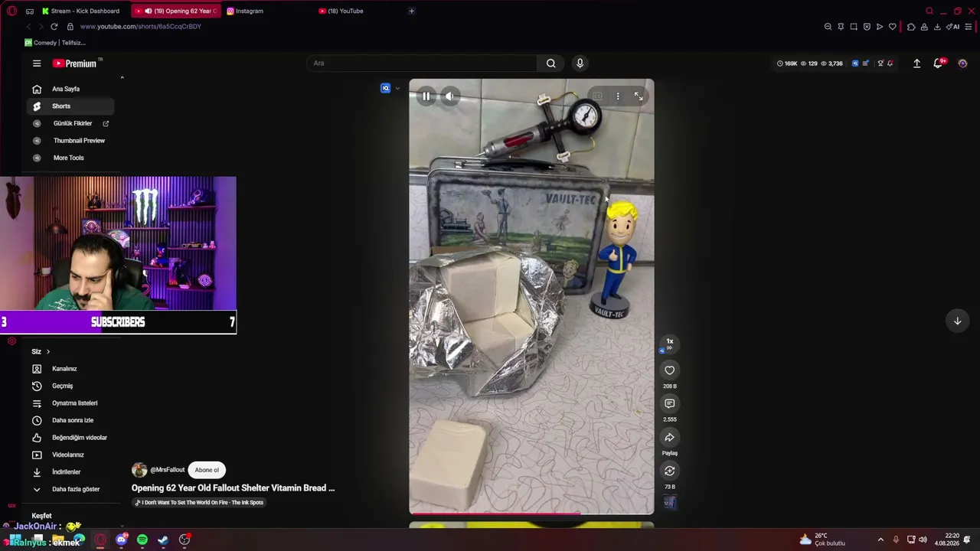Like the Fallout Shelter Vitamin Bread short
The width and height of the screenshot is (980, 551).
pos(669,370)
